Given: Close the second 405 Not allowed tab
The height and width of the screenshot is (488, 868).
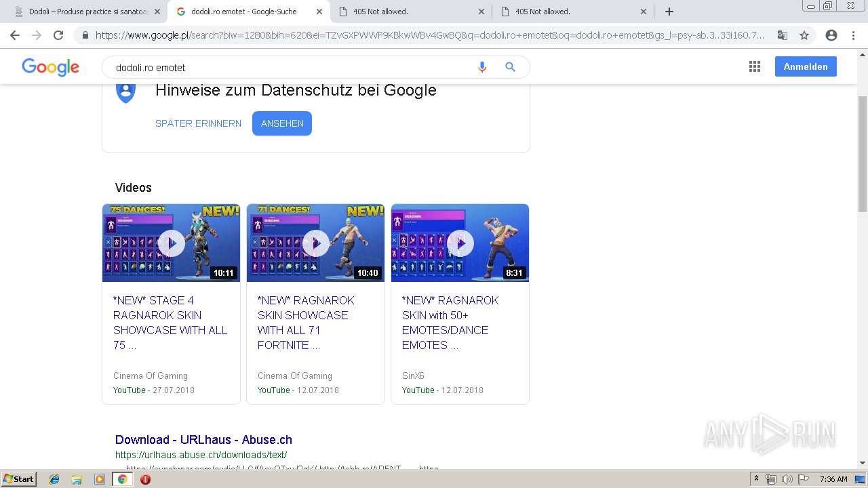Looking at the screenshot, I should (x=644, y=12).
